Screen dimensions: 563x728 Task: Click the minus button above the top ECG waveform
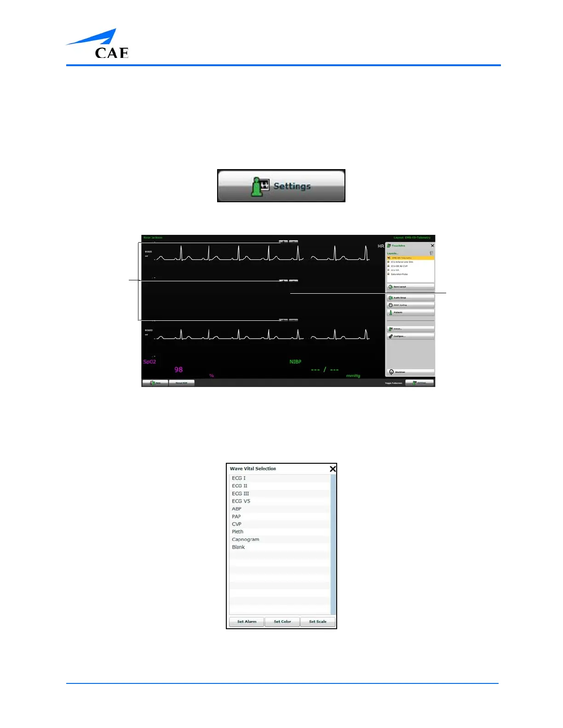293,241
